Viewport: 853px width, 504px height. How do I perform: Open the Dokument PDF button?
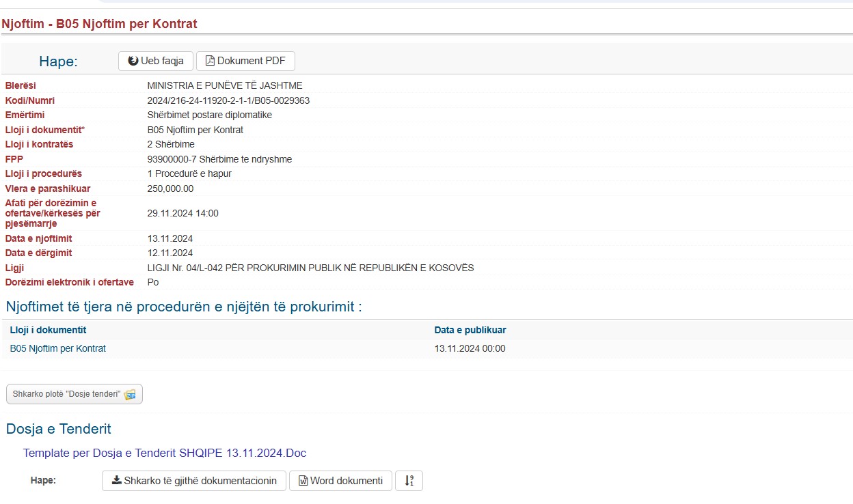[x=245, y=61]
